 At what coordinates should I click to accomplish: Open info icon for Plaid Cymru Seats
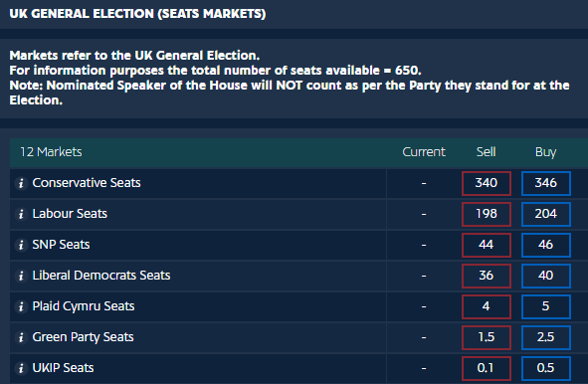point(21,306)
